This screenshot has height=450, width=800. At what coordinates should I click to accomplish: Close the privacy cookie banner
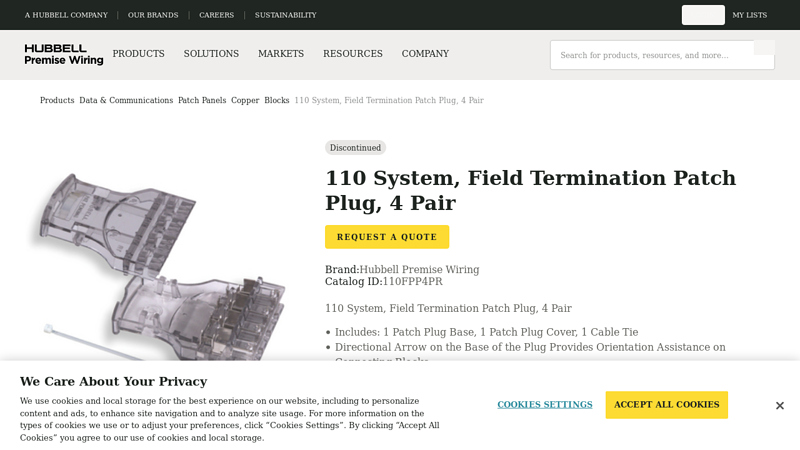780,406
